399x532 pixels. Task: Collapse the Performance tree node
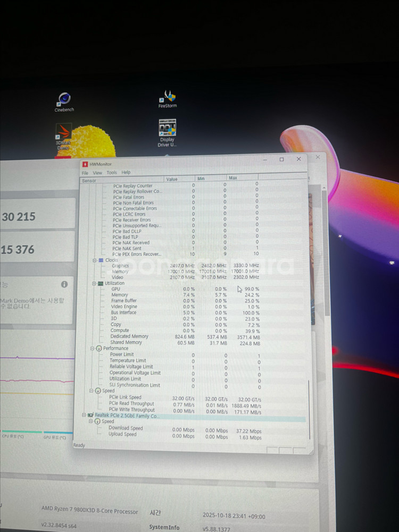[x=92, y=348]
